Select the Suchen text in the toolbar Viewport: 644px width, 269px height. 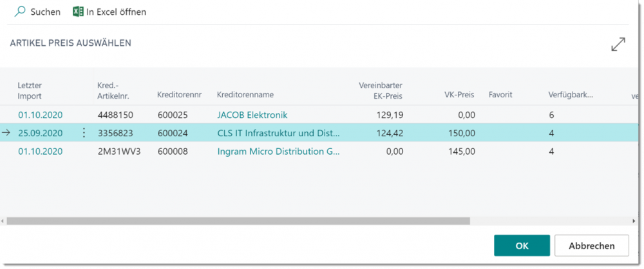45,12
